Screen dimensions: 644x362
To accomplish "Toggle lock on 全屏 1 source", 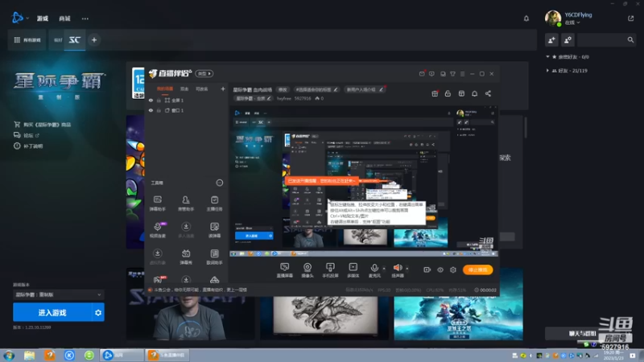I will click(159, 100).
